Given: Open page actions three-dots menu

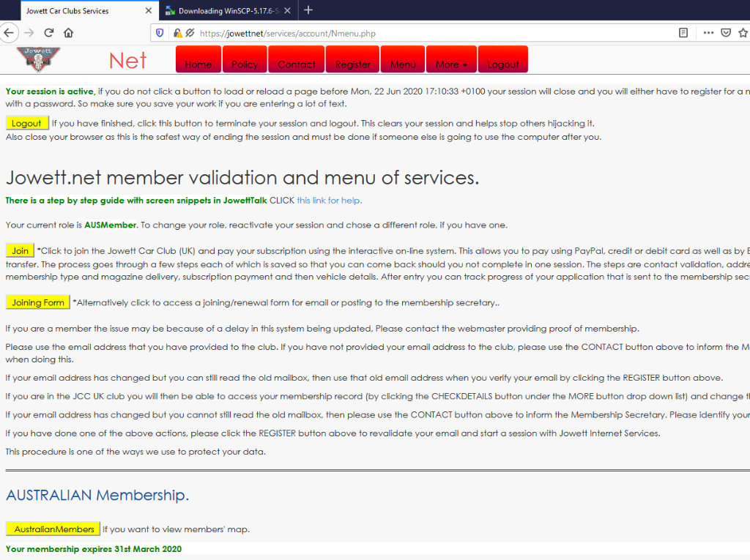Looking at the screenshot, I should (x=708, y=33).
